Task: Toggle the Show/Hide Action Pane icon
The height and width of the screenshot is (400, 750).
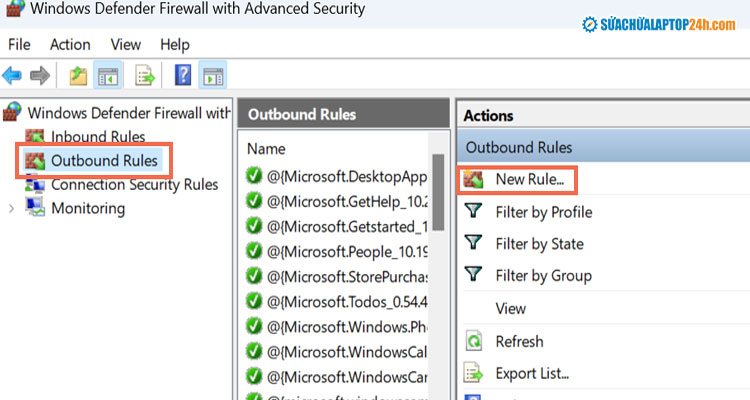Action: tap(213, 76)
